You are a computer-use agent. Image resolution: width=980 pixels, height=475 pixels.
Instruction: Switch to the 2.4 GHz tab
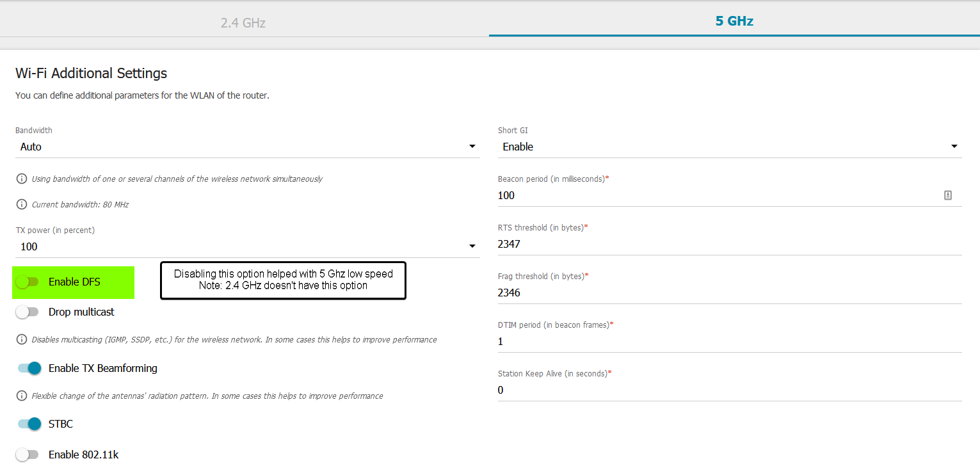click(243, 23)
